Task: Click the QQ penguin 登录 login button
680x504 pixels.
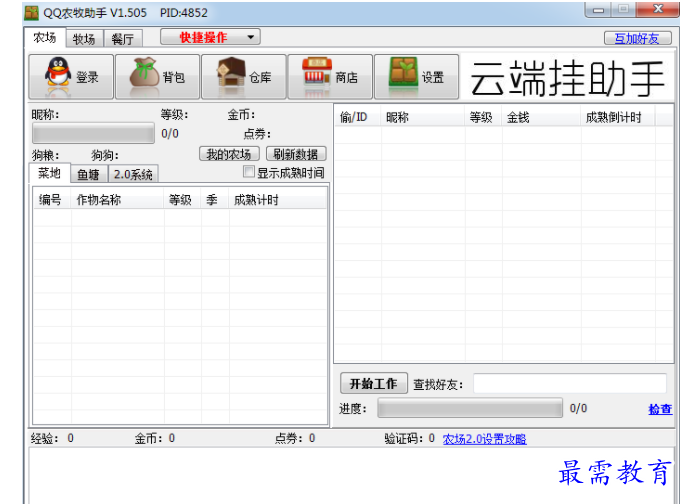Action: pos(71,77)
